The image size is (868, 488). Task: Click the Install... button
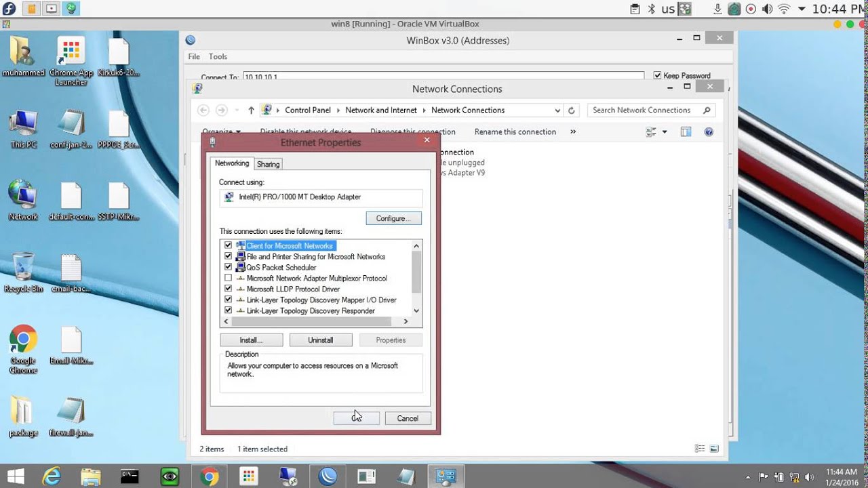[251, 340]
